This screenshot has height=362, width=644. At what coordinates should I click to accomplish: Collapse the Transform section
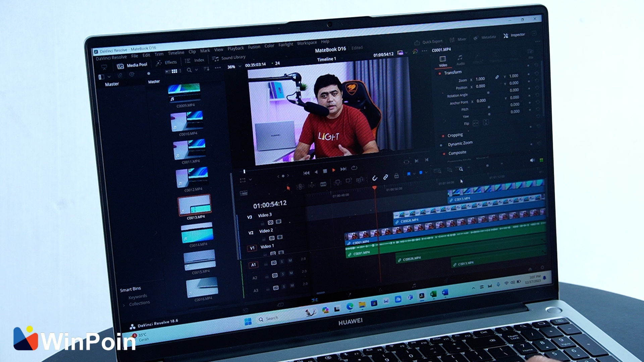453,72
